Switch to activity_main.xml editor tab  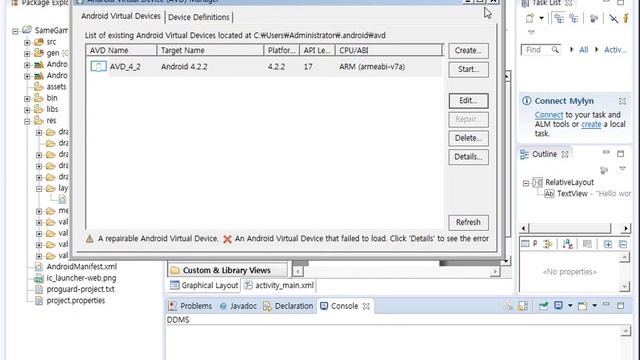point(279,285)
